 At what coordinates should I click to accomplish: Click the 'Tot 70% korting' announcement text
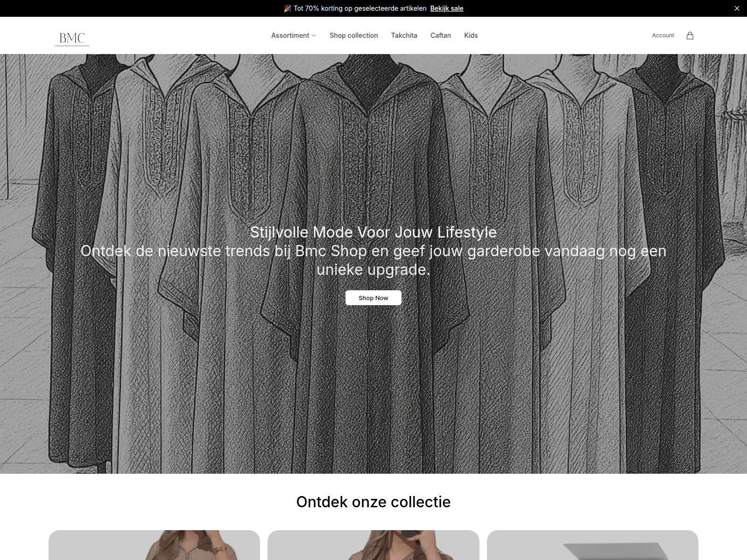tap(359, 8)
